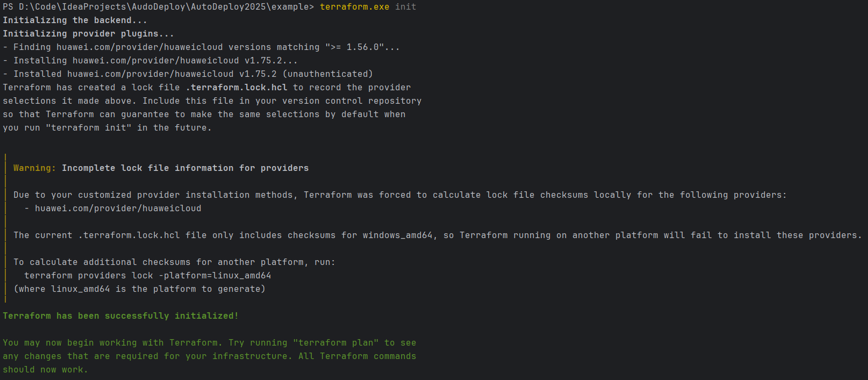
Task: Click the bold .terraform.lock.hcl filename
Action: 236,88
